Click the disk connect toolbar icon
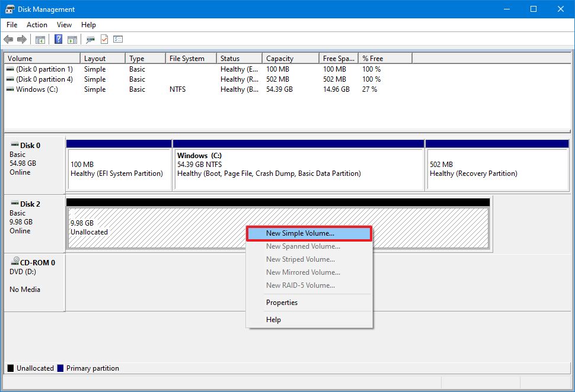The height and width of the screenshot is (392, 575). 90,40
